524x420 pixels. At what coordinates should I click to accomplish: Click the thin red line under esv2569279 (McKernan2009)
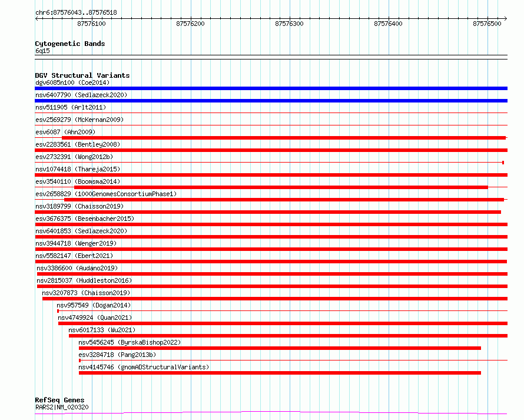pos(271,125)
